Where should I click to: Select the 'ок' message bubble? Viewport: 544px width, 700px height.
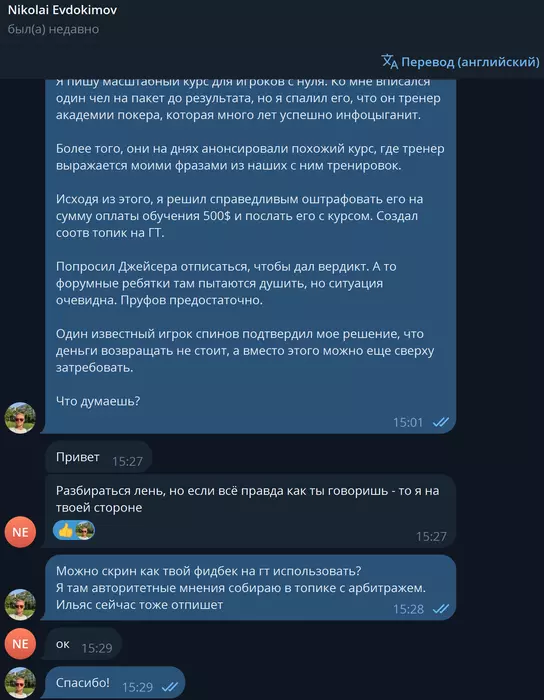coord(83,644)
